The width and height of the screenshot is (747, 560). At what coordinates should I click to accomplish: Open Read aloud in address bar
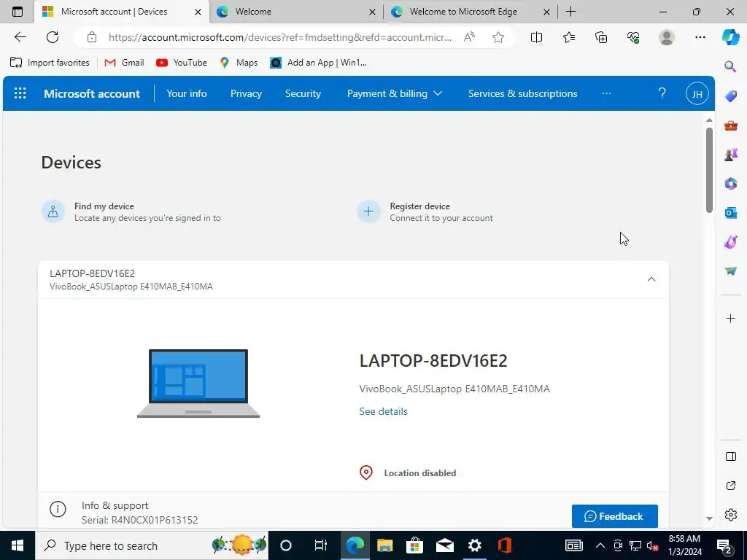tap(469, 37)
